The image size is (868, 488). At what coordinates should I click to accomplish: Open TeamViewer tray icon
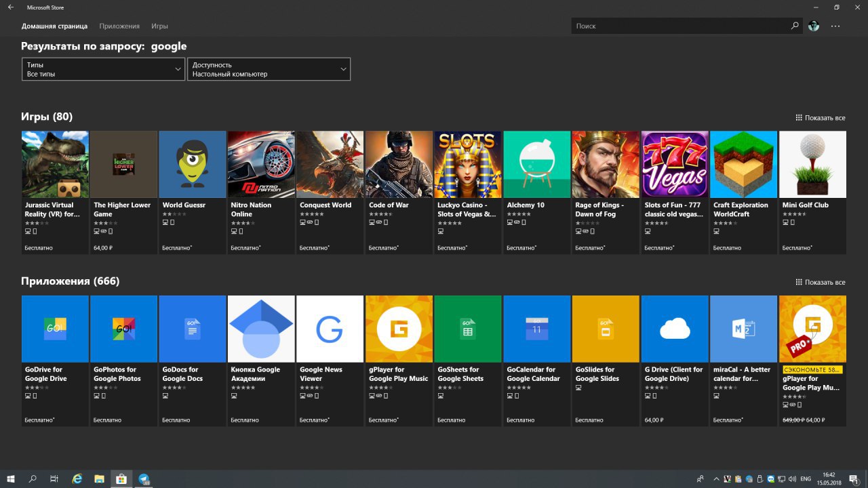pos(772,479)
